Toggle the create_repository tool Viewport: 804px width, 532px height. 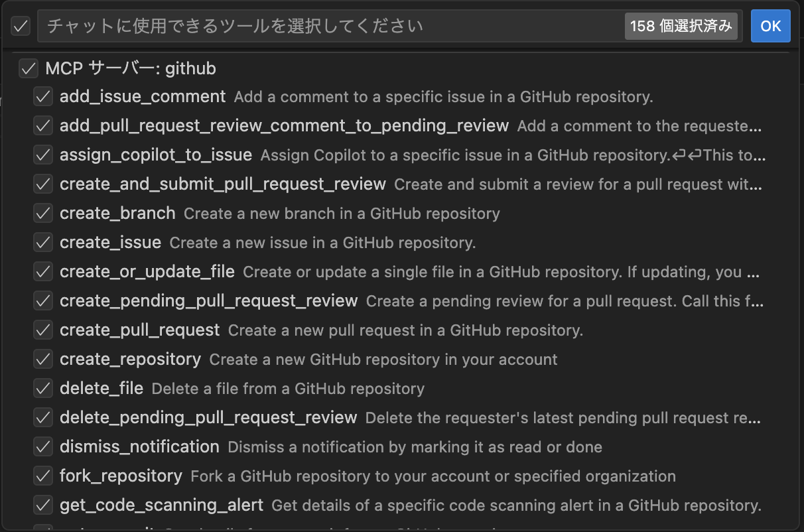pos(43,359)
